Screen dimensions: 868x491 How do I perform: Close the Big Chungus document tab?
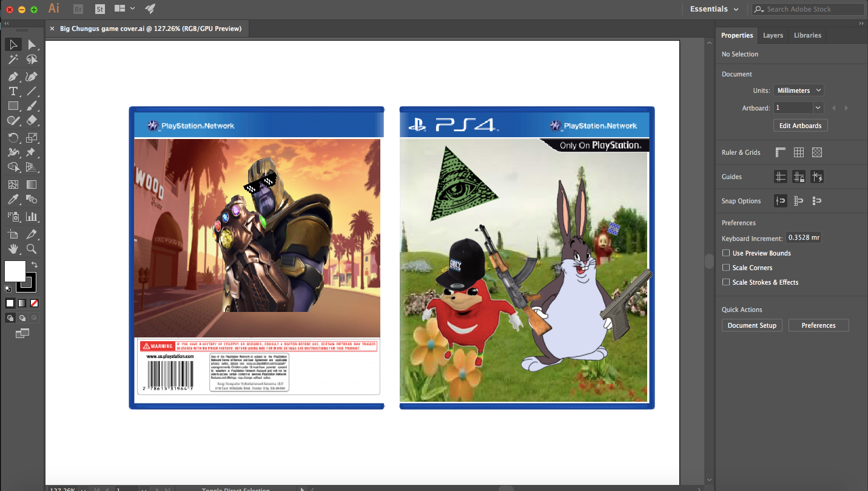pos(52,29)
